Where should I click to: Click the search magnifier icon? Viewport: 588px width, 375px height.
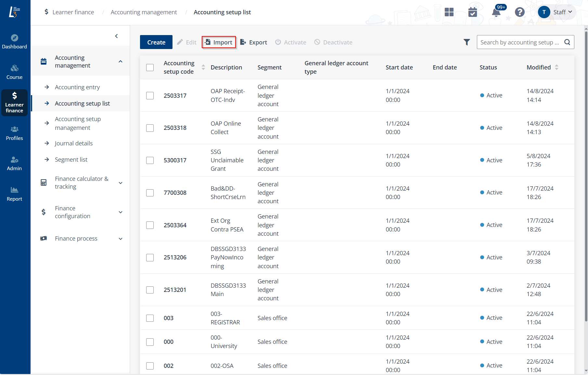(567, 42)
